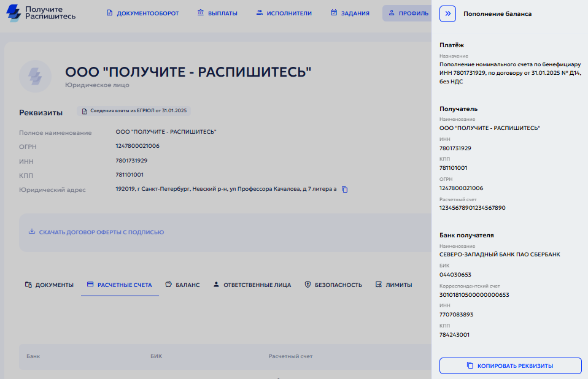Open the Документооборот menu section

(x=142, y=13)
